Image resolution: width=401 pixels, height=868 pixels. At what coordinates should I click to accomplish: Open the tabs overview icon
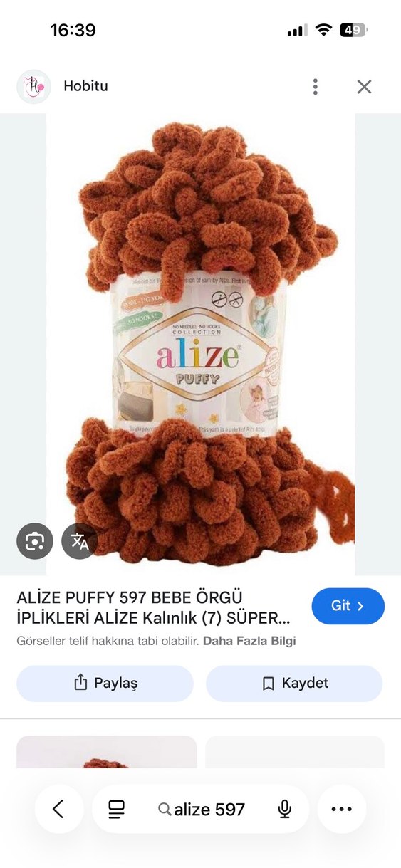click(116, 809)
